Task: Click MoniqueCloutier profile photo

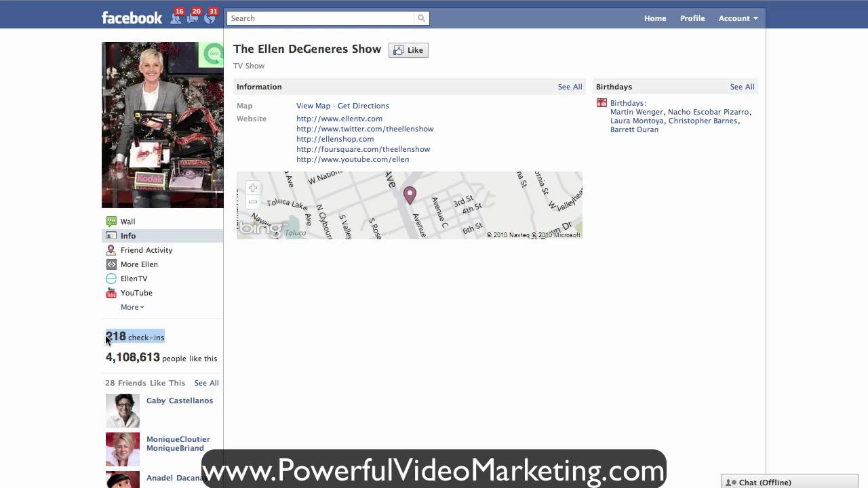Action: click(123, 449)
